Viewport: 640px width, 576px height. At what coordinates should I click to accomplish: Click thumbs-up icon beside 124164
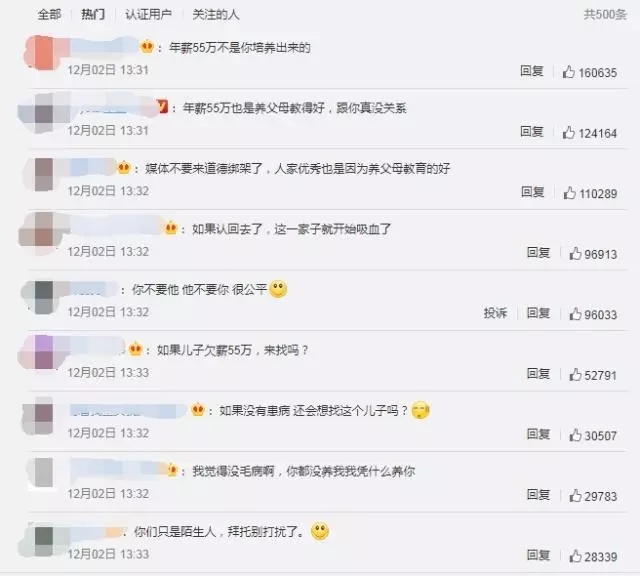(569, 132)
